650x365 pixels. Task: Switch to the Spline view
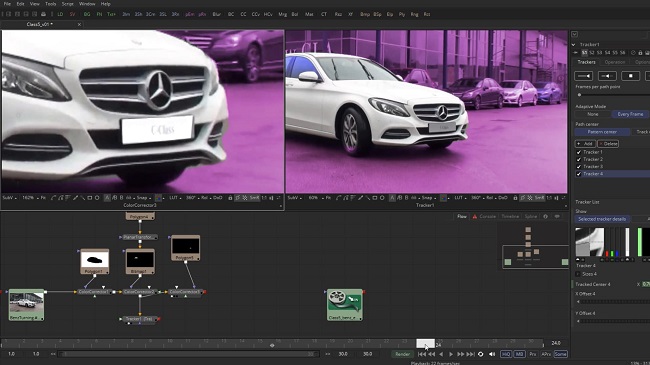pyautogui.click(x=531, y=217)
